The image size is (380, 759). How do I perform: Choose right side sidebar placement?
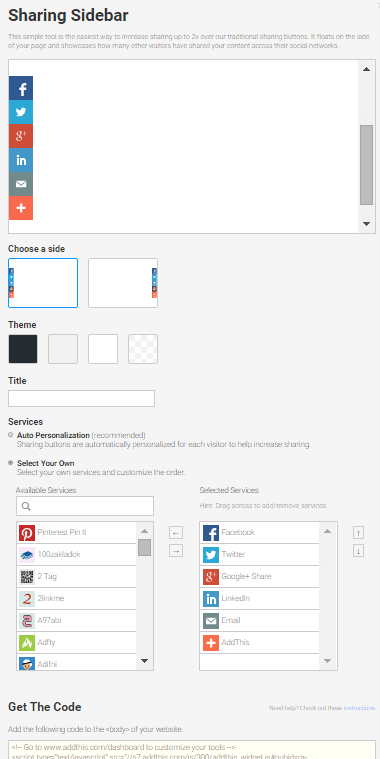[x=123, y=283]
